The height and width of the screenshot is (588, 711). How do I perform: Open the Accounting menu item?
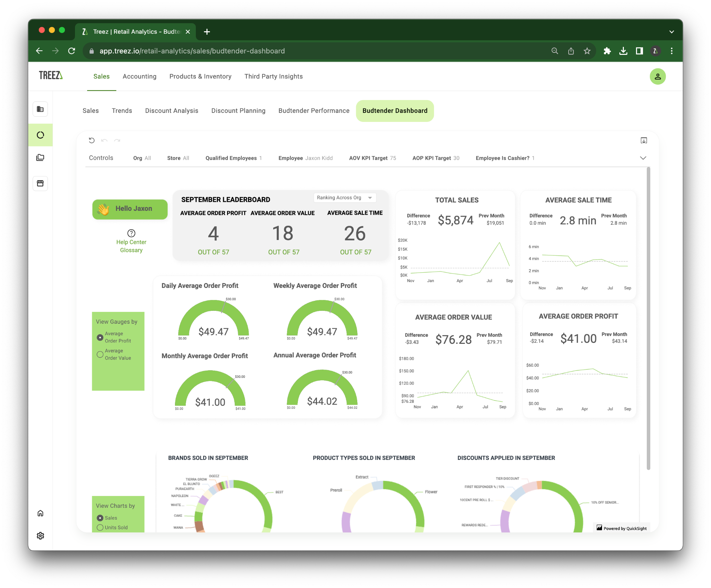pos(139,76)
